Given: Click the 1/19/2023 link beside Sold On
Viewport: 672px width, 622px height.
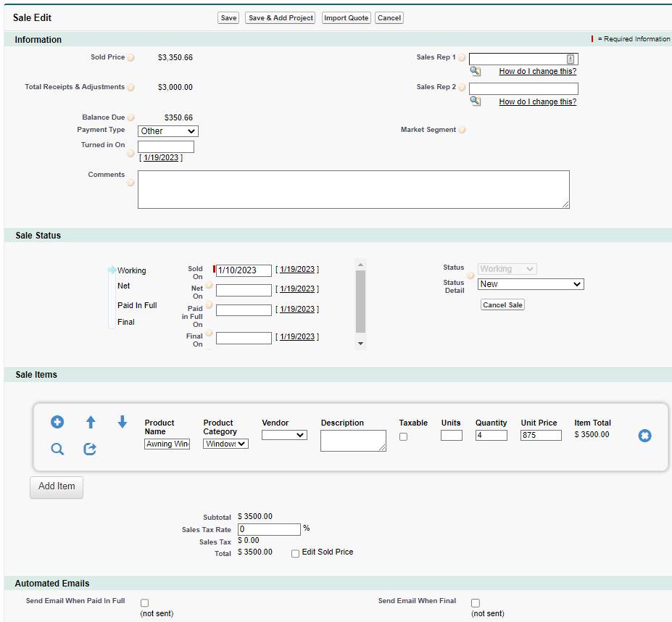Looking at the screenshot, I should [x=297, y=269].
